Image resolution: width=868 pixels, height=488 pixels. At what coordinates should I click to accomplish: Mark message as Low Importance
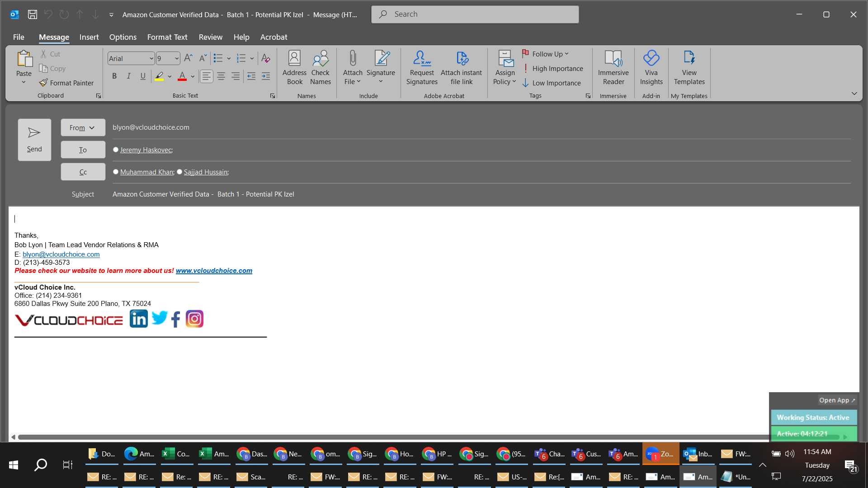tap(552, 83)
